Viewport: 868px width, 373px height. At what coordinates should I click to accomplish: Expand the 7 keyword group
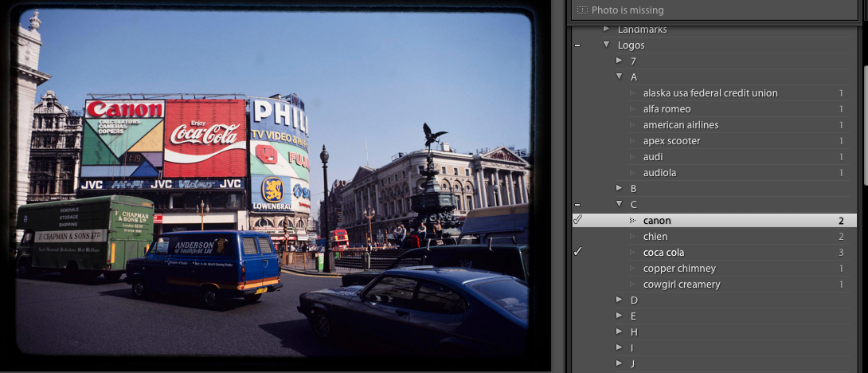620,61
